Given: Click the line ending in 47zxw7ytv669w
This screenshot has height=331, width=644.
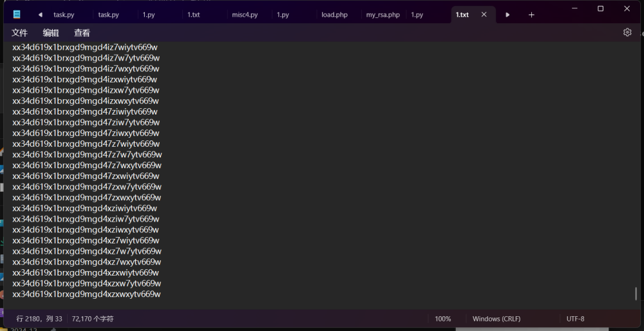Looking at the screenshot, I should [87, 187].
